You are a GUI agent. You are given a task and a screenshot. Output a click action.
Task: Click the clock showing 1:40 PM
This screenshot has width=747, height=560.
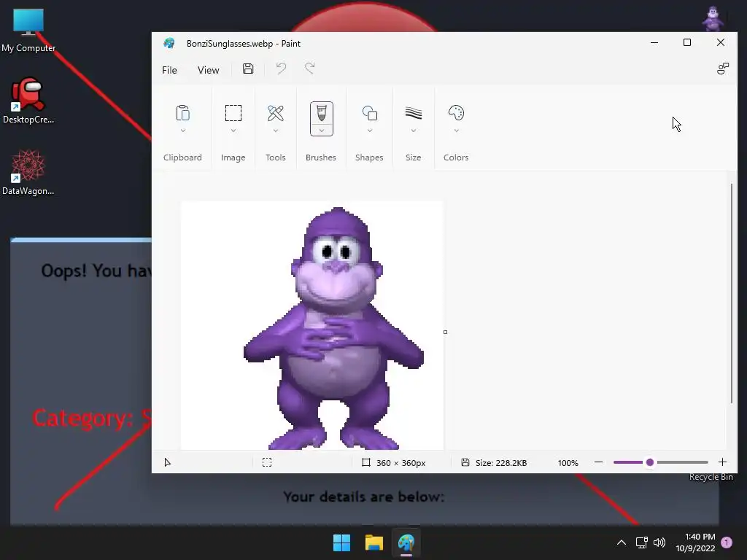click(700, 537)
